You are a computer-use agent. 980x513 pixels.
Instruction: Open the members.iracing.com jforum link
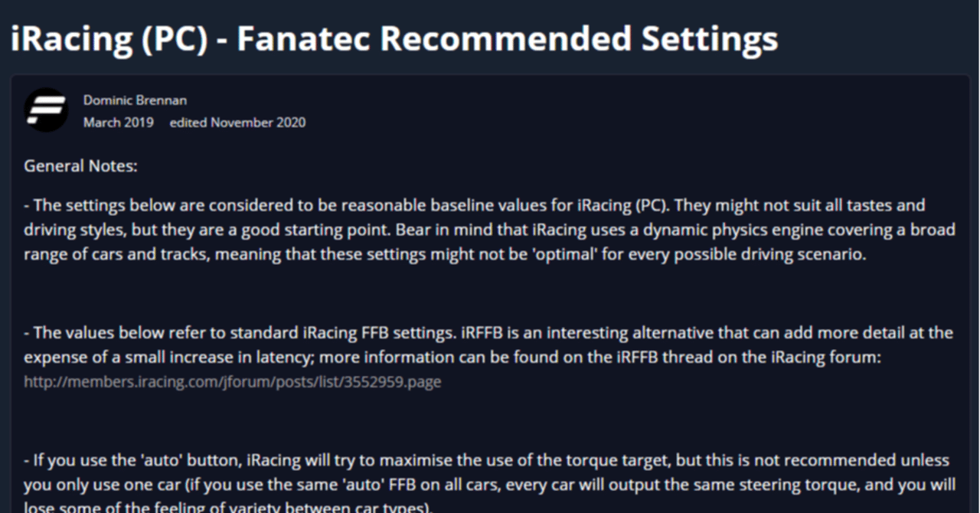233,381
